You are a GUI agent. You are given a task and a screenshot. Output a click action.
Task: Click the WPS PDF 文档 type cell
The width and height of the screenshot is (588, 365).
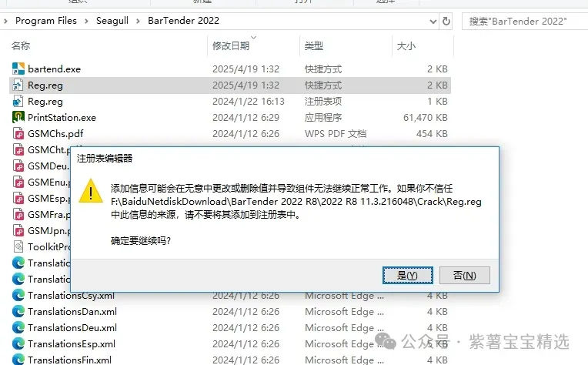coord(336,133)
